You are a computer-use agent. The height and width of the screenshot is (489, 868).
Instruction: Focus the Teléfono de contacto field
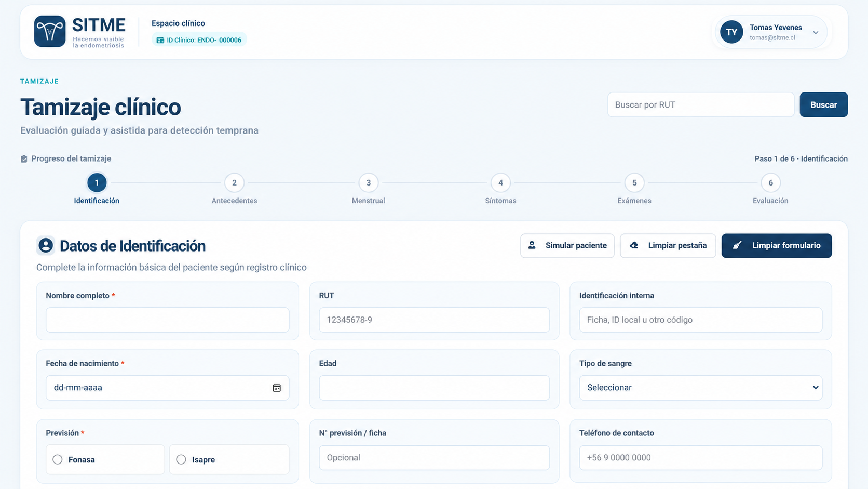coord(700,458)
